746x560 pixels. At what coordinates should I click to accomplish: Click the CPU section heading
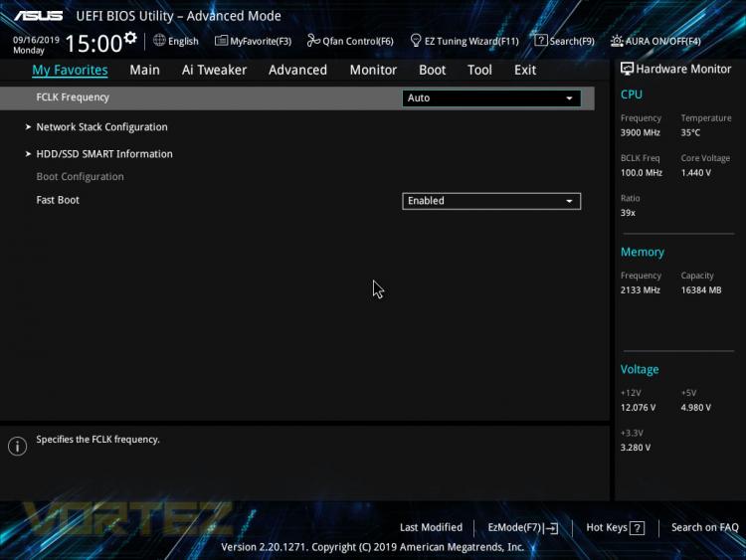632,94
